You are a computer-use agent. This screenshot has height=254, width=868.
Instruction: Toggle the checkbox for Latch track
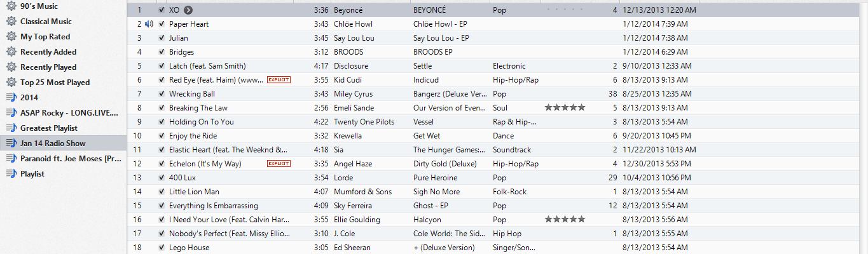click(x=162, y=66)
